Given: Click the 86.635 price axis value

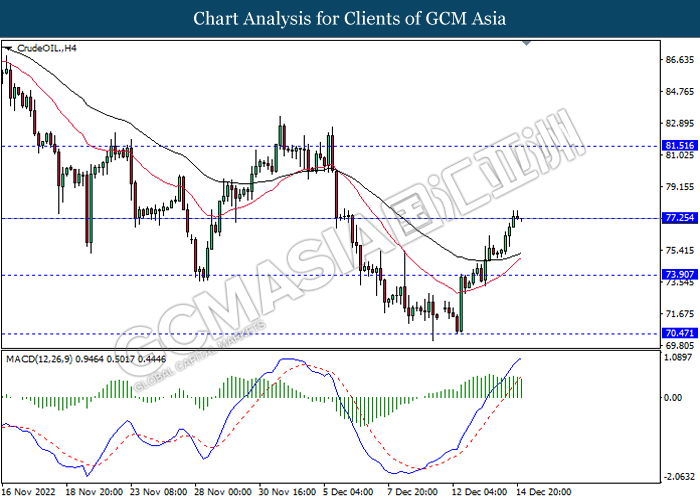Looking at the screenshot, I should pyautogui.click(x=680, y=60).
